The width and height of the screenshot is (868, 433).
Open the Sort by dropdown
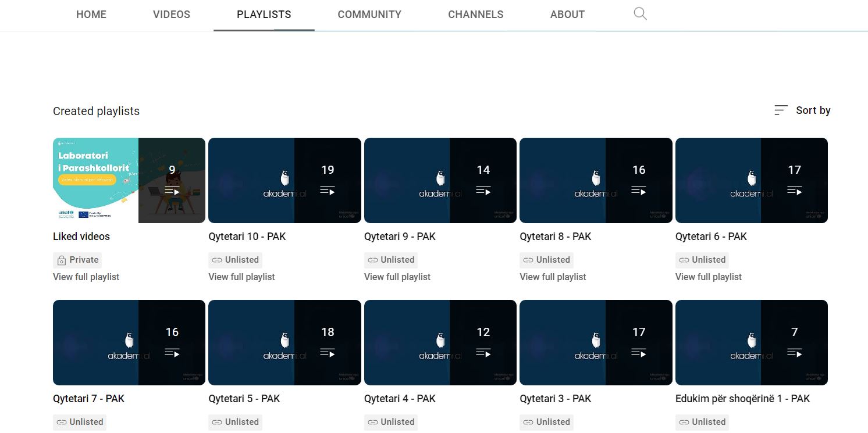click(x=803, y=110)
